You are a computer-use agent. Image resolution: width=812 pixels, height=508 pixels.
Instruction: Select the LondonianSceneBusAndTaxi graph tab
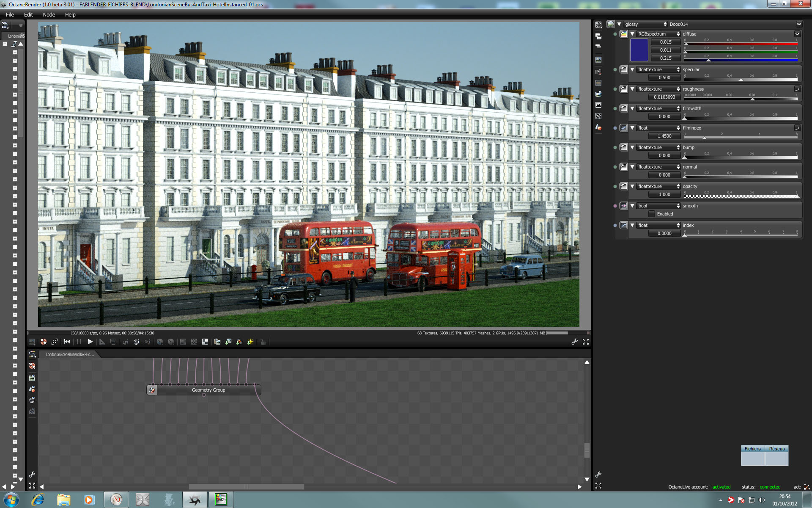point(70,354)
